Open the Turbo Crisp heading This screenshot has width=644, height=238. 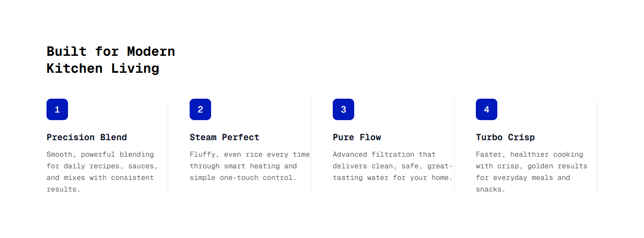point(505,137)
